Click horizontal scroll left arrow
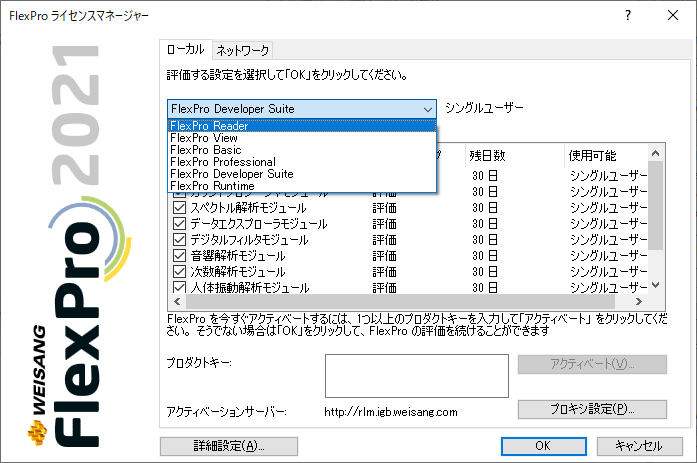This screenshot has width=697, height=463. 177,302
